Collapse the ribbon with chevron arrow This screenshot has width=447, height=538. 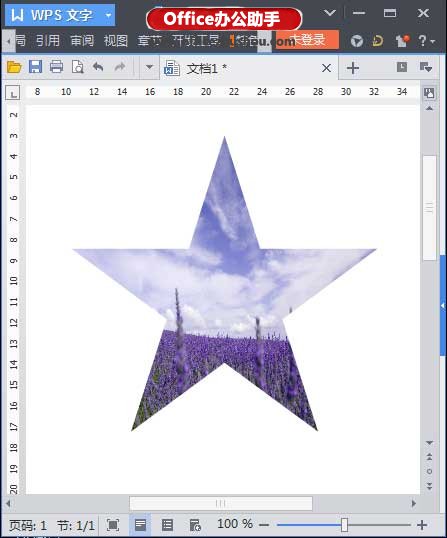(x=330, y=13)
